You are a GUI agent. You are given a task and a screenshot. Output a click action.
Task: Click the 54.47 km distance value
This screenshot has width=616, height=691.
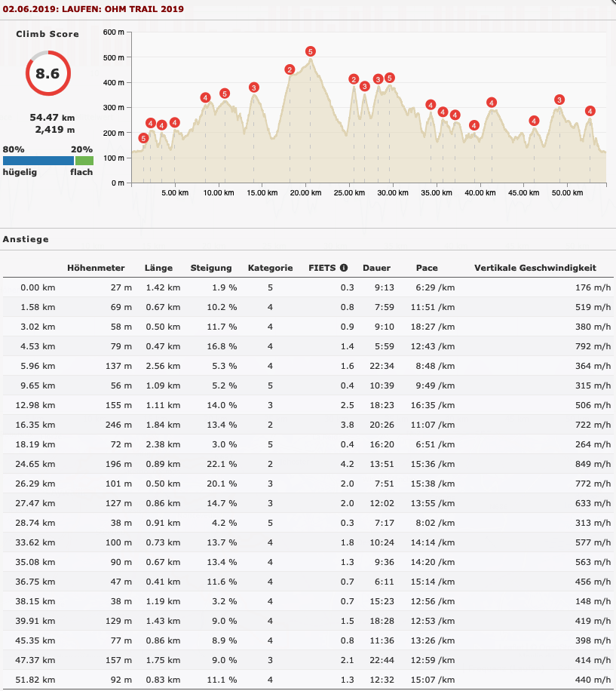pyautogui.click(x=52, y=118)
